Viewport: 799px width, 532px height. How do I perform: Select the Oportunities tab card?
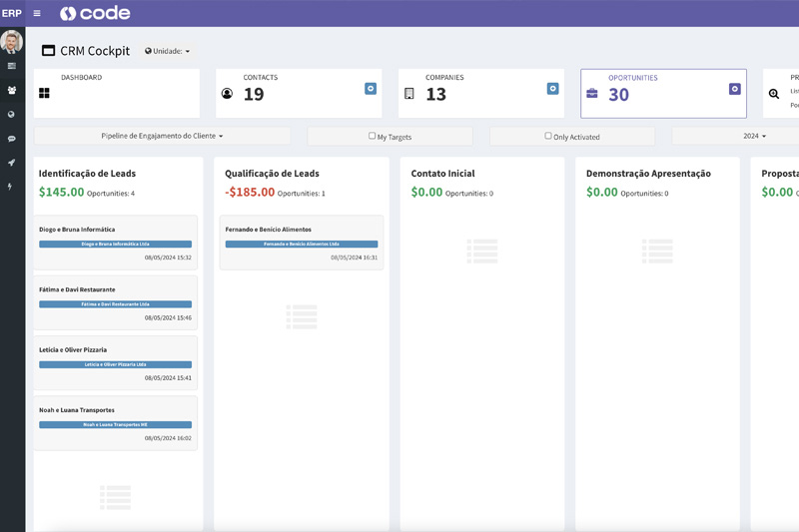[662, 93]
